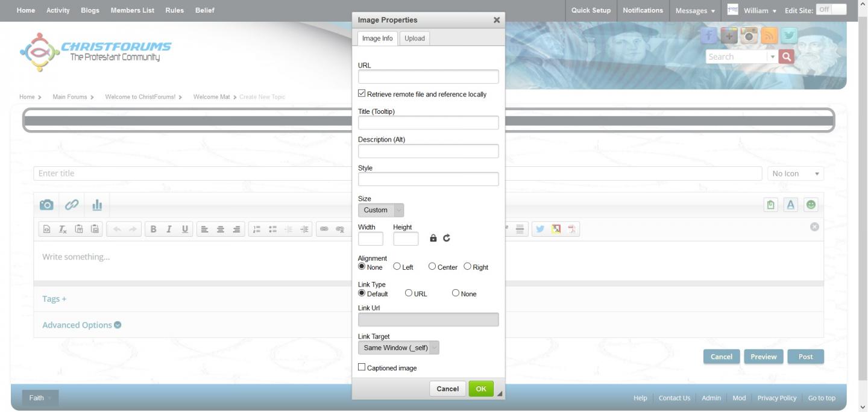Open the No Icon dropdown

(796, 173)
